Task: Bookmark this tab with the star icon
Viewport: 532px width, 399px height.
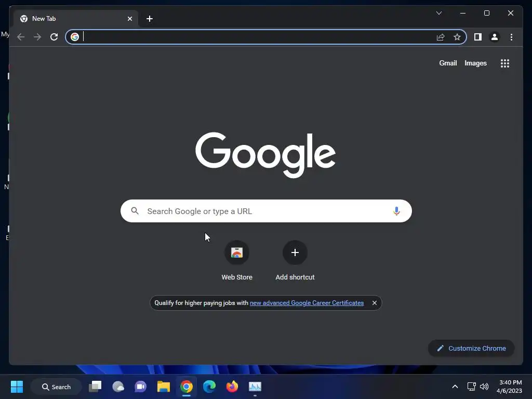Action: click(457, 37)
